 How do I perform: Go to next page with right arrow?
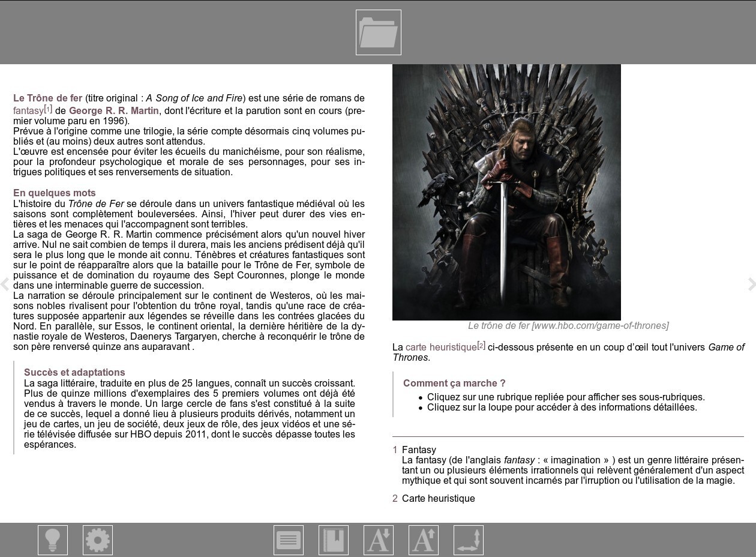[x=751, y=284]
